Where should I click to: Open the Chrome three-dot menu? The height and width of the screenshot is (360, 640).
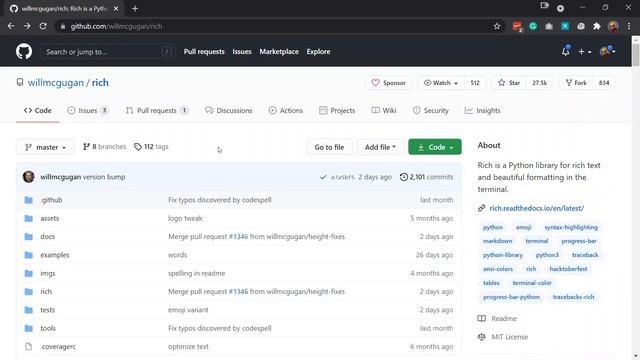(x=629, y=26)
